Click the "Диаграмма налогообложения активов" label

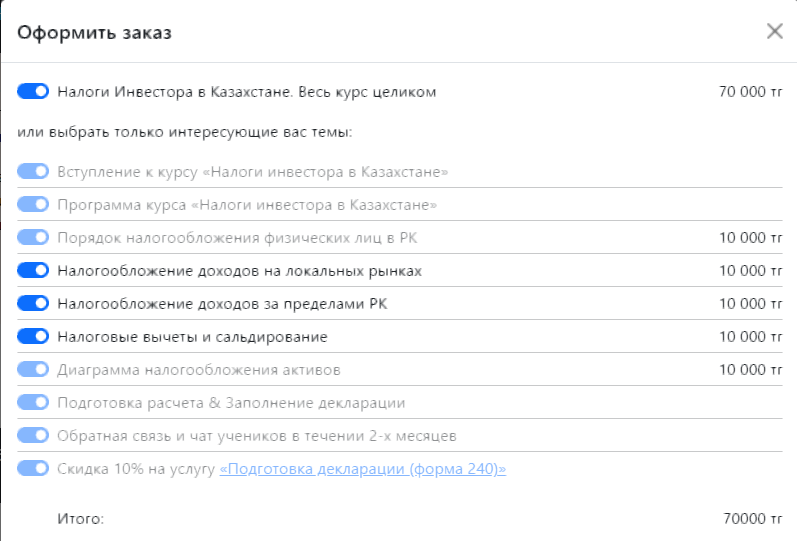199,370
